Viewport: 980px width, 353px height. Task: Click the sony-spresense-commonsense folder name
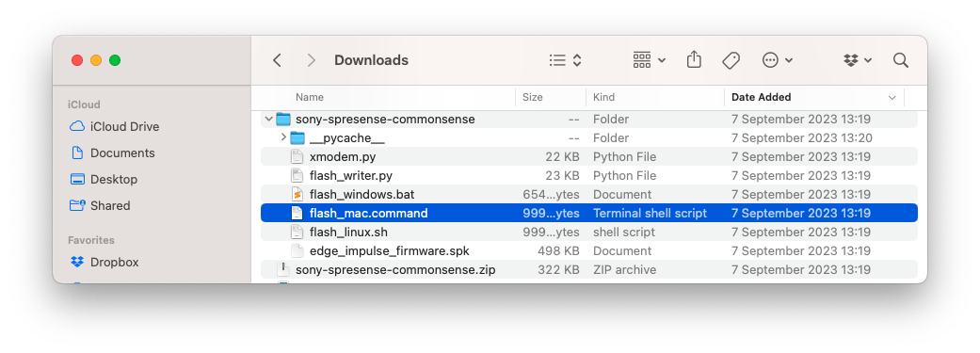(385, 120)
